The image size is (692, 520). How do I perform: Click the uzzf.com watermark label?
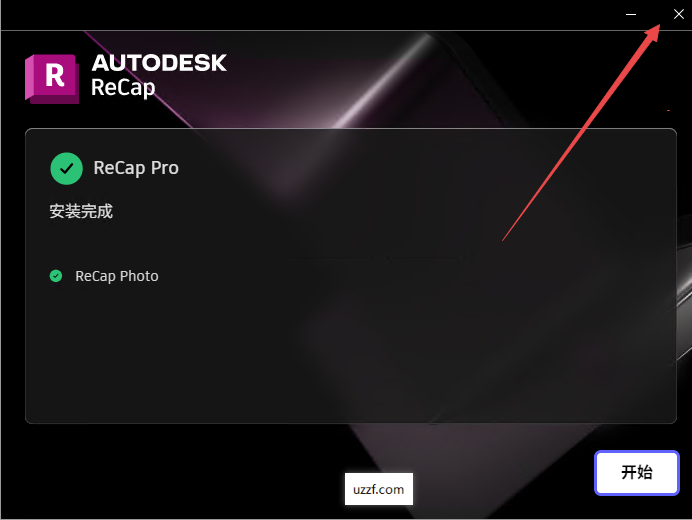pyautogui.click(x=379, y=489)
